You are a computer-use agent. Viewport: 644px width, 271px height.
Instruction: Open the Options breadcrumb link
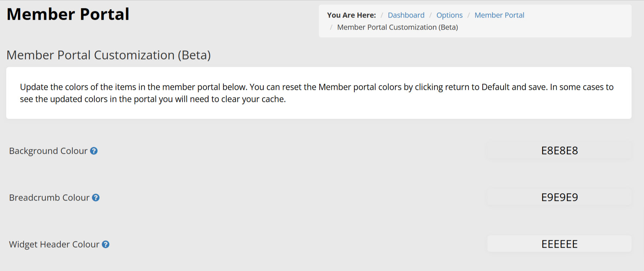pyautogui.click(x=449, y=15)
